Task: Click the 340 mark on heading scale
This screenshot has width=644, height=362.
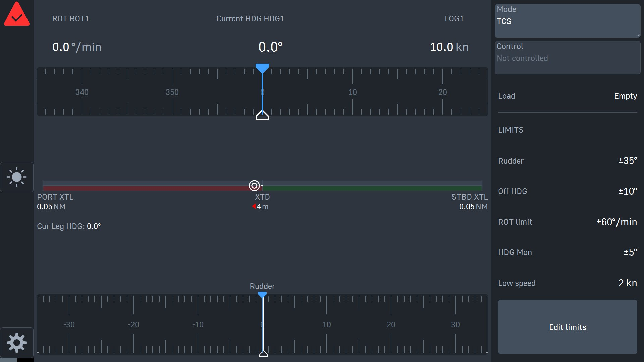Action: (x=82, y=92)
